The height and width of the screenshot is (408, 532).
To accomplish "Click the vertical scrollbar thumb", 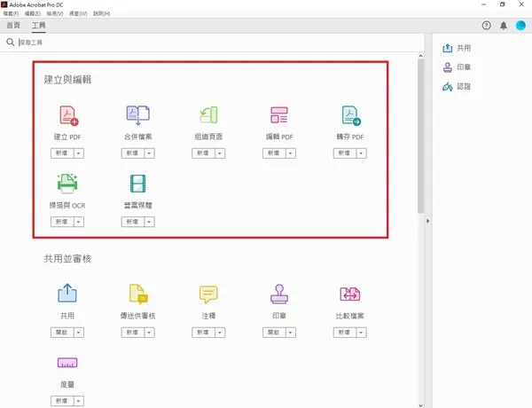I will click(420, 137).
